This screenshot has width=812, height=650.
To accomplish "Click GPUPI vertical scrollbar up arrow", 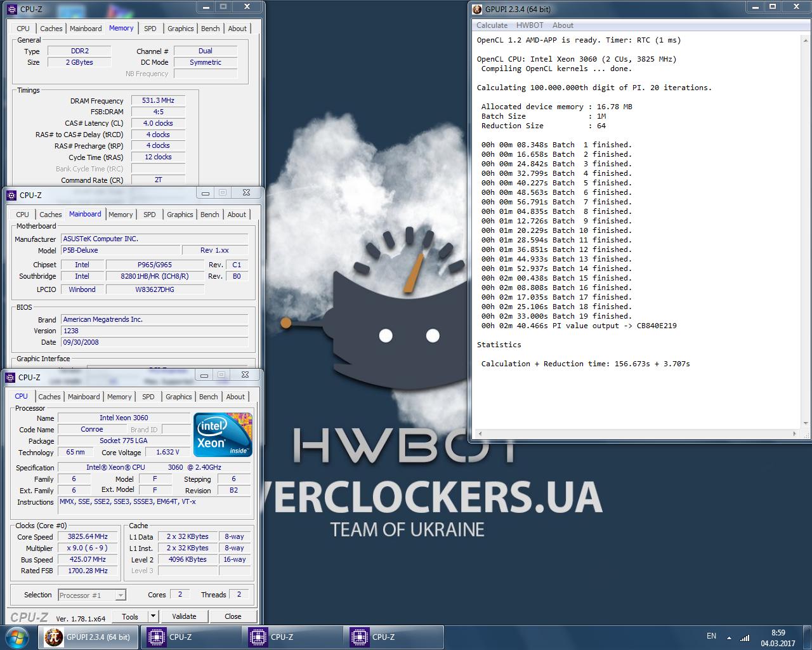I will point(806,39).
